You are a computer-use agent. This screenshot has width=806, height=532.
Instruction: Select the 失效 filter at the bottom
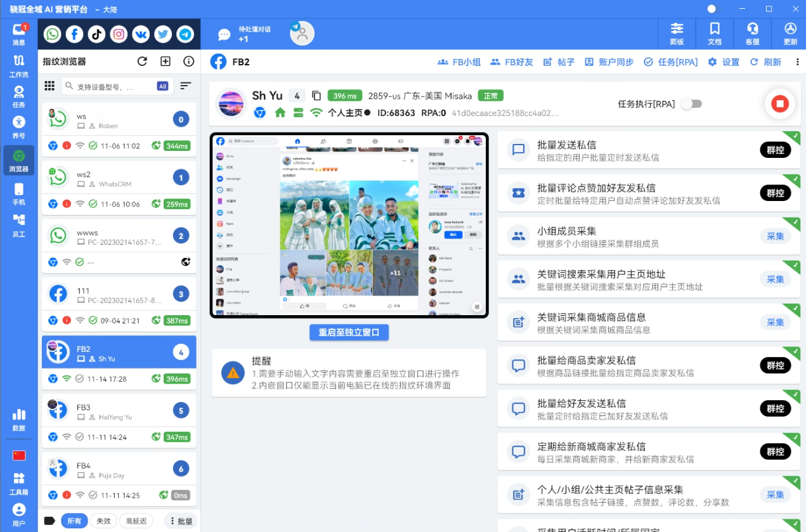coord(103,521)
